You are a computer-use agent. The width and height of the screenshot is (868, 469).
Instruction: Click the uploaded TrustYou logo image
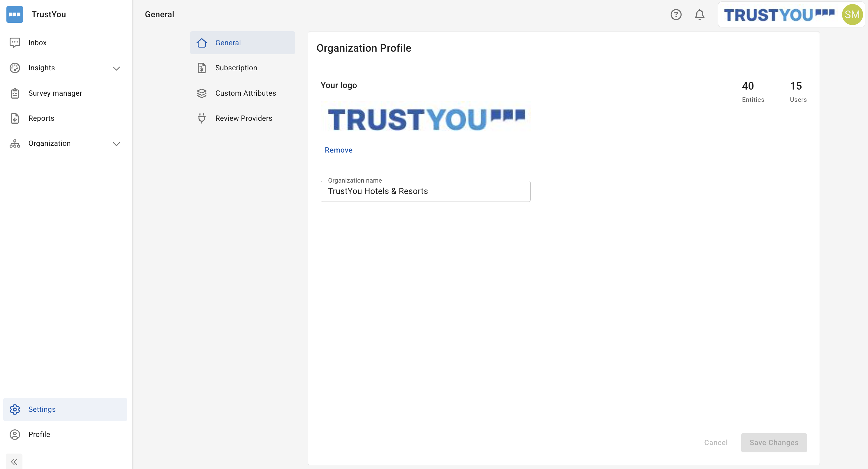[425, 119]
